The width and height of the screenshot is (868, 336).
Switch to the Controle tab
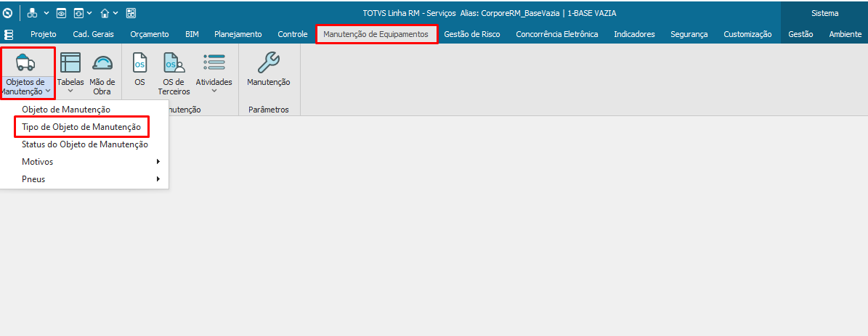(292, 34)
